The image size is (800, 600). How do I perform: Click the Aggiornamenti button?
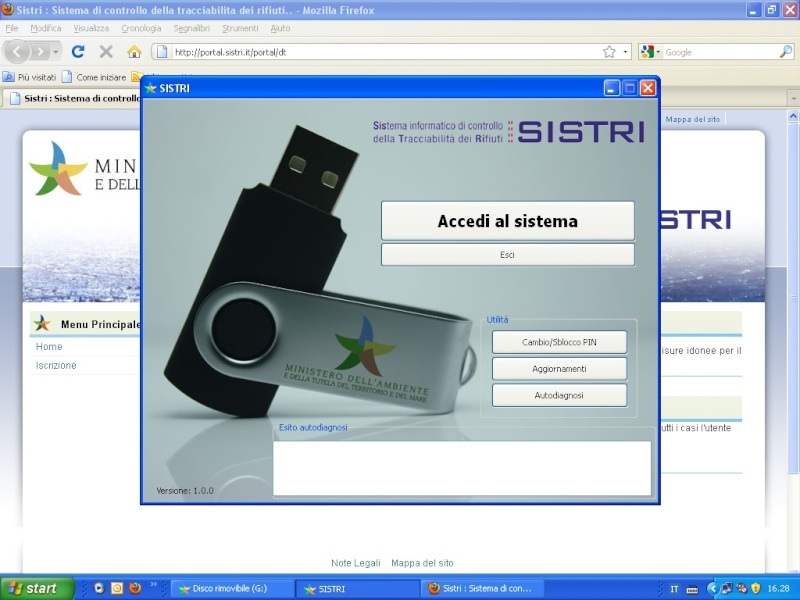(x=559, y=368)
